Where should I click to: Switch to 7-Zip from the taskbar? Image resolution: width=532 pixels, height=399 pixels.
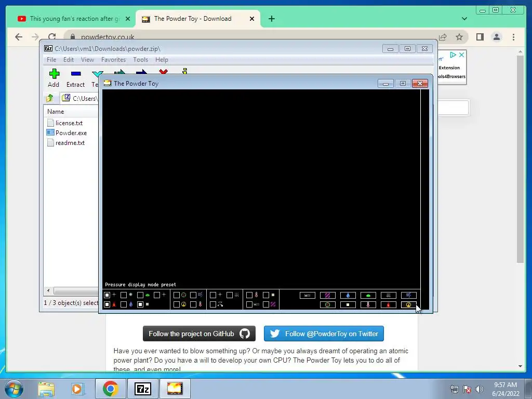click(x=142, y=389)
